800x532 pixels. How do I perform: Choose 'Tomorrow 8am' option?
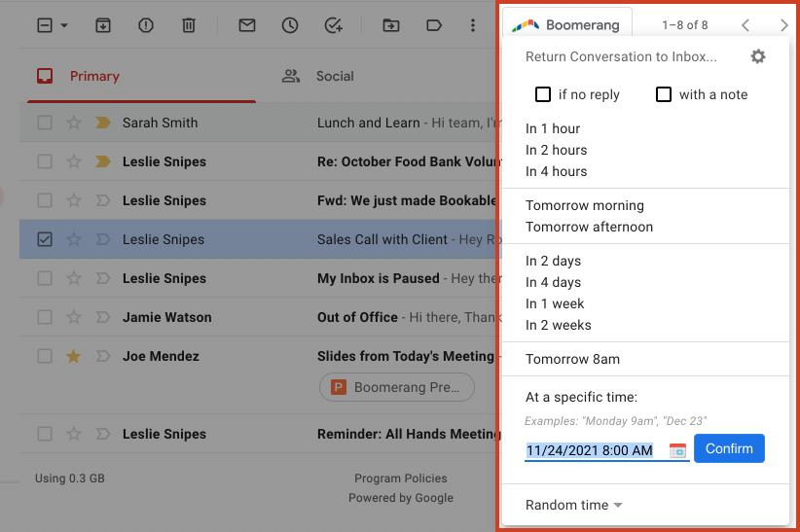(572, 359)
